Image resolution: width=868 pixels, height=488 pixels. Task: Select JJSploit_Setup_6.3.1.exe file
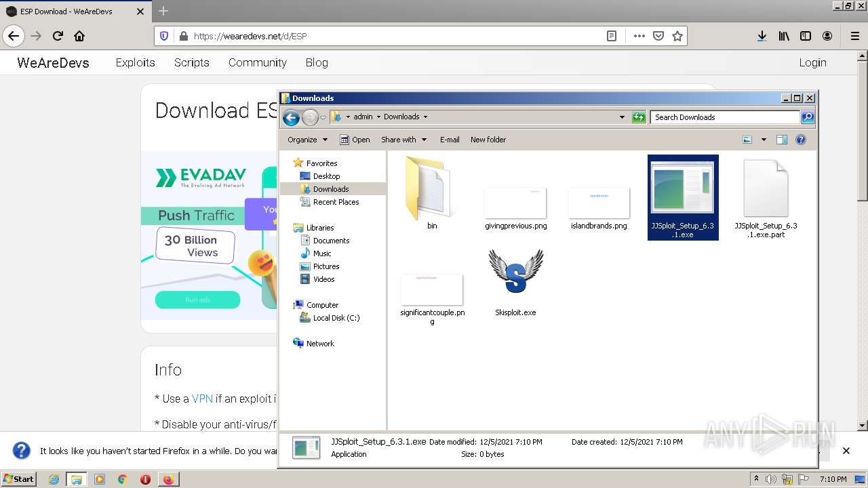pos(682,197)
